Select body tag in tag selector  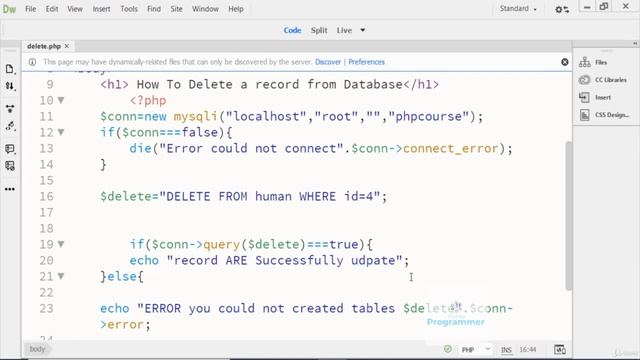pyautogui.click(x=37, y=349)
